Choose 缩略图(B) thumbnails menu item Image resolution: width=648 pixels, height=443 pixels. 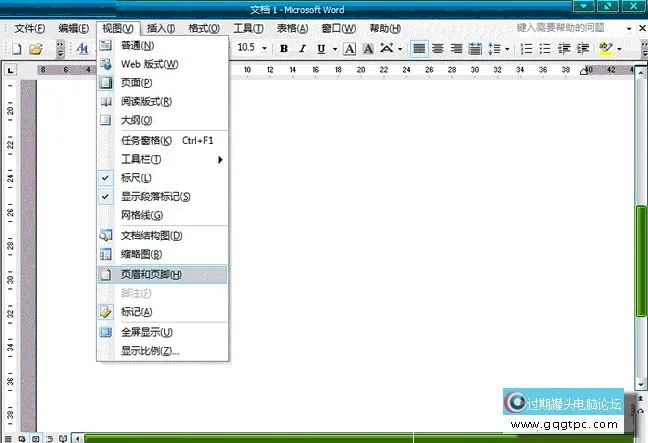163,254
